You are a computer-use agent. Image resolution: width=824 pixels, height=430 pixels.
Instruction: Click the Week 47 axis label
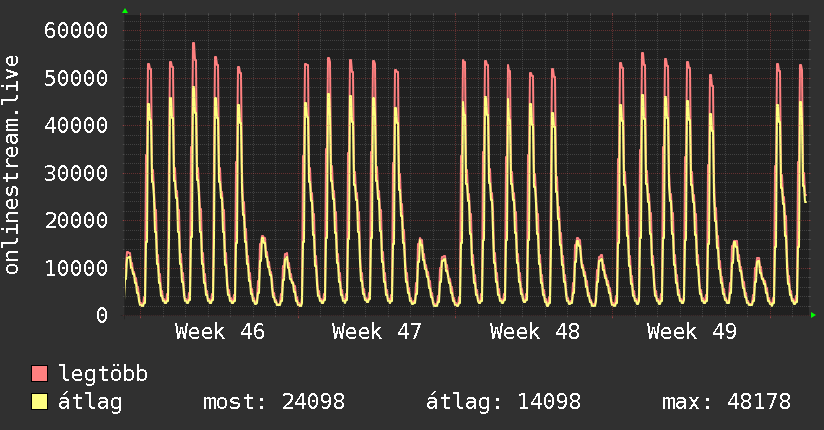tap(377, 332)
